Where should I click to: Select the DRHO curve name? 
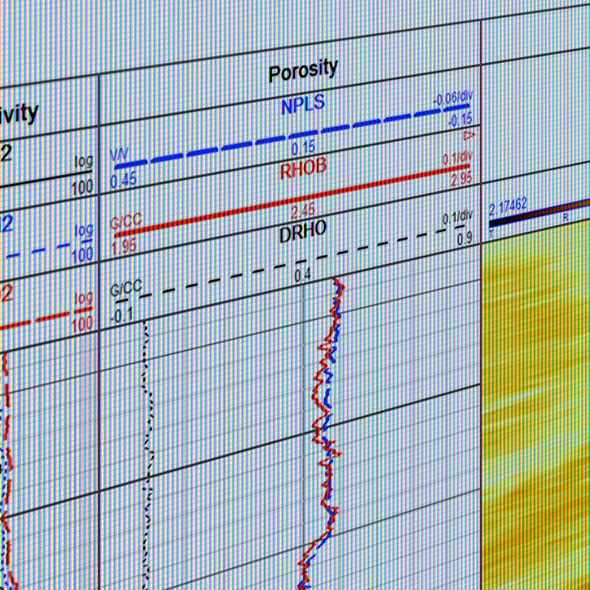(303, 231)
